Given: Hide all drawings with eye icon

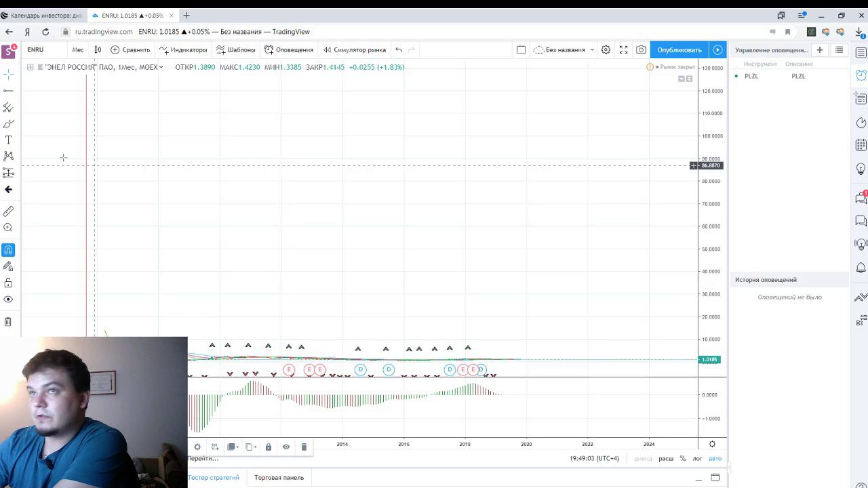Looking at the screenshot, I should coord(8,299).
